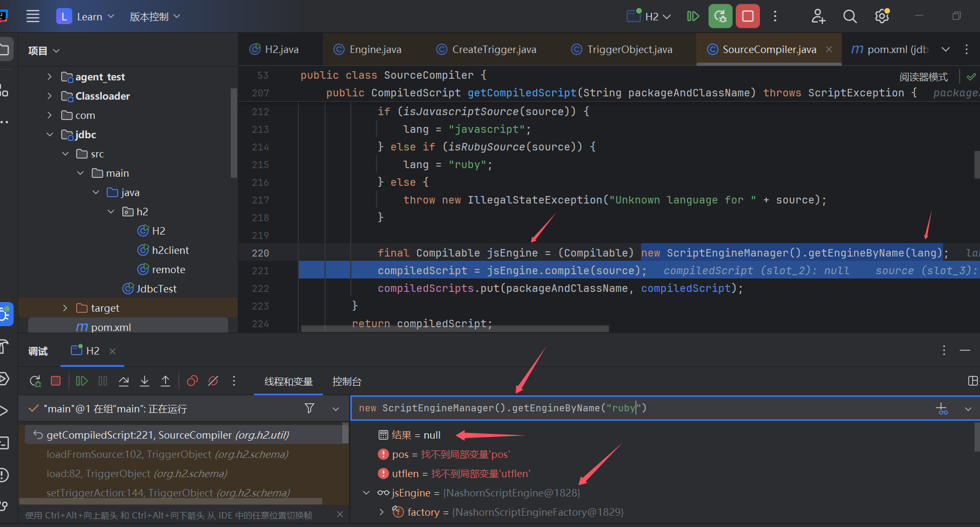Open IDE settings gear

[882, 17]
